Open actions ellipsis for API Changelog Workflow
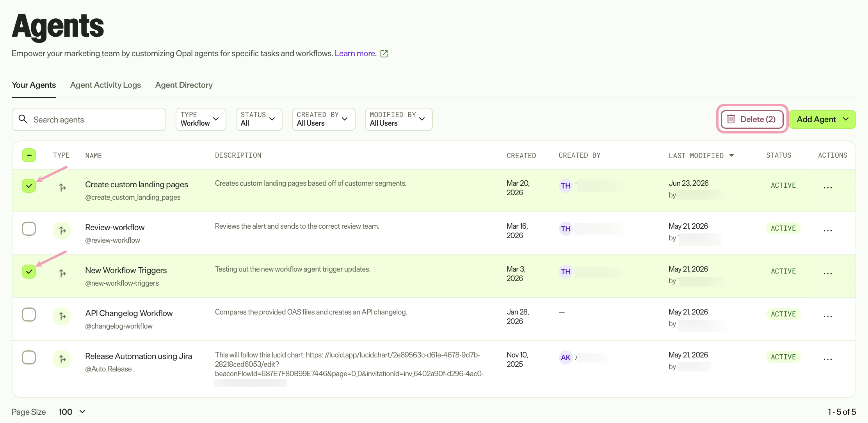Viewport: 868px width, 423px height. click(827, 316)
